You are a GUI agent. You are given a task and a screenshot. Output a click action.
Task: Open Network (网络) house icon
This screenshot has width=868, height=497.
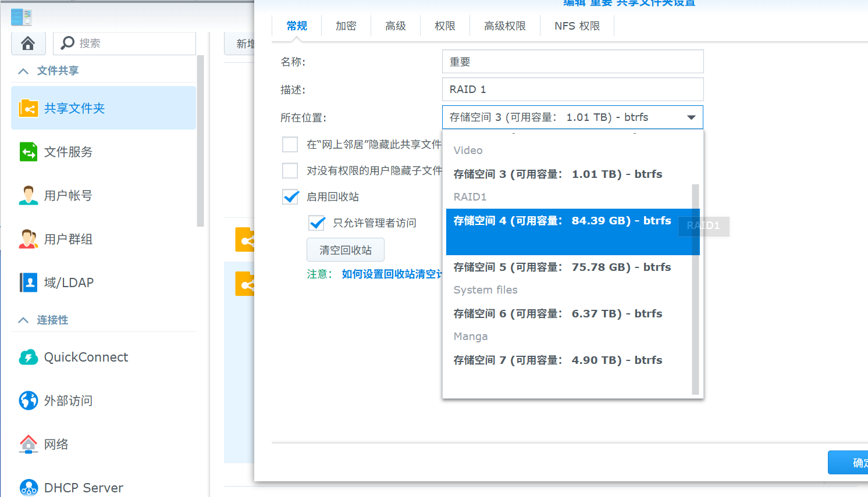[29, 444]
